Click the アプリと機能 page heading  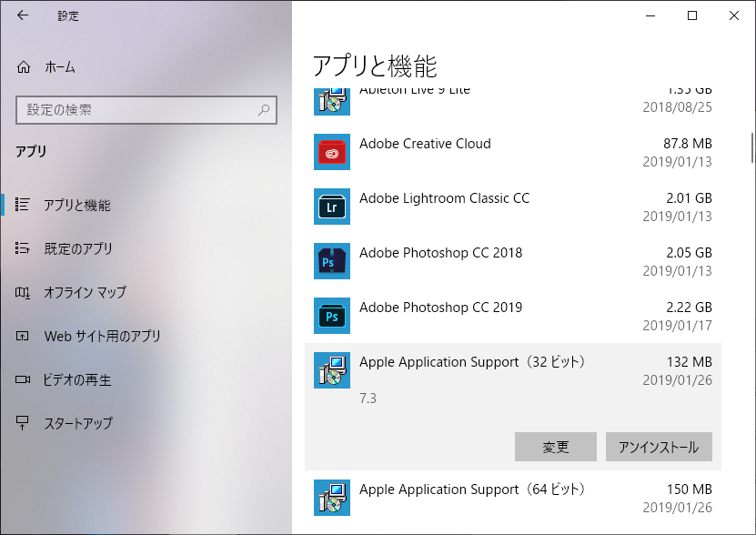pos(375,66)
